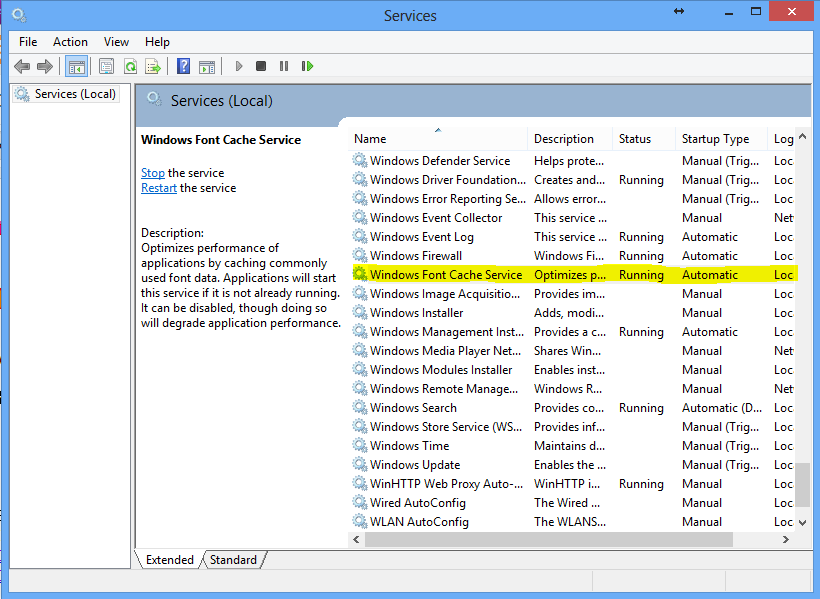Go back with the Back arrow
The height and width of the screenshot is (599, 820).
(x=21, y=66)
